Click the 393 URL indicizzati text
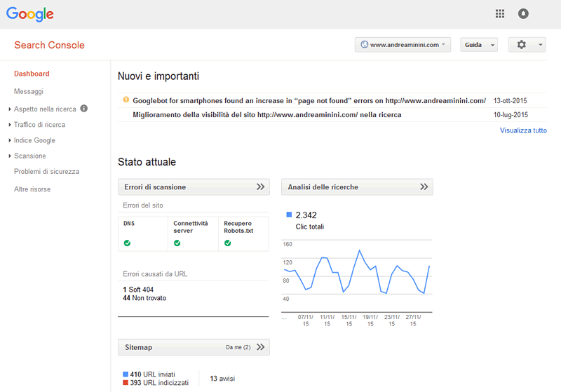 (x=159, y=383)
